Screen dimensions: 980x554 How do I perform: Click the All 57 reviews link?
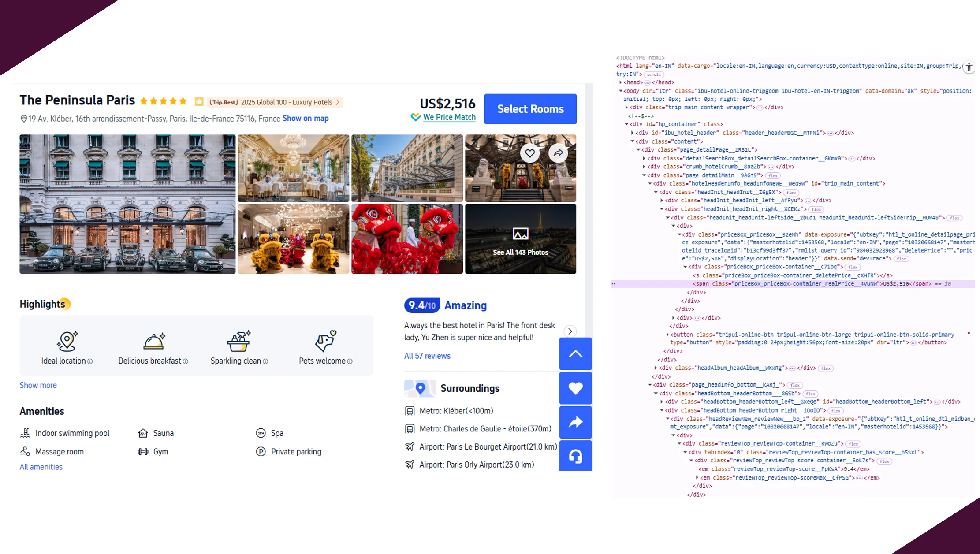(x=427, y=356)
